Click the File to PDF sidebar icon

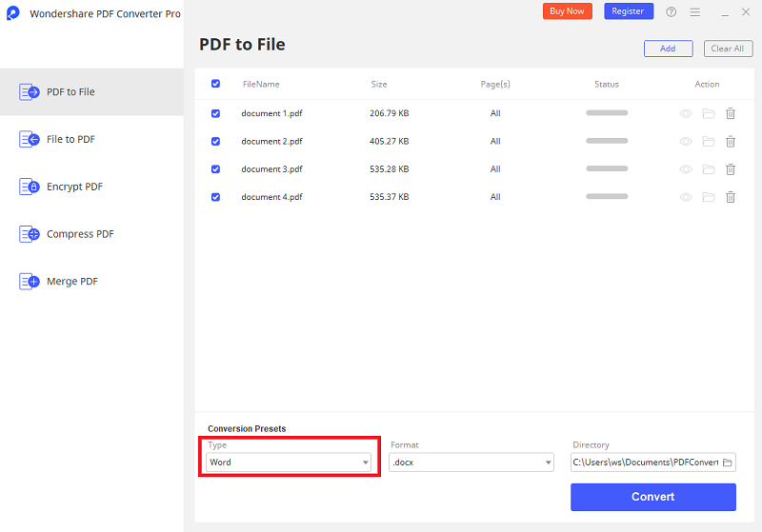[30, 139]
